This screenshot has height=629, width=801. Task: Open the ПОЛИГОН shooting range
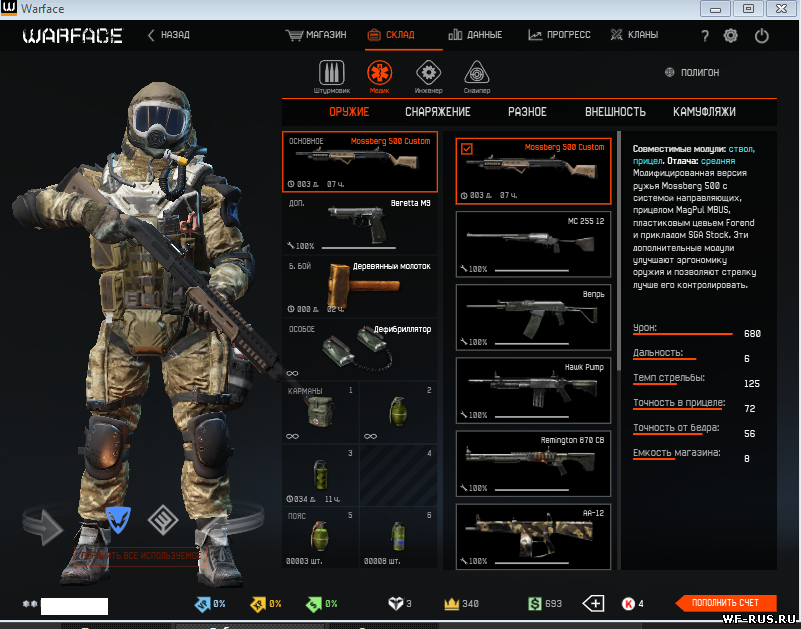pyautogui.click(x=692, y=73)
